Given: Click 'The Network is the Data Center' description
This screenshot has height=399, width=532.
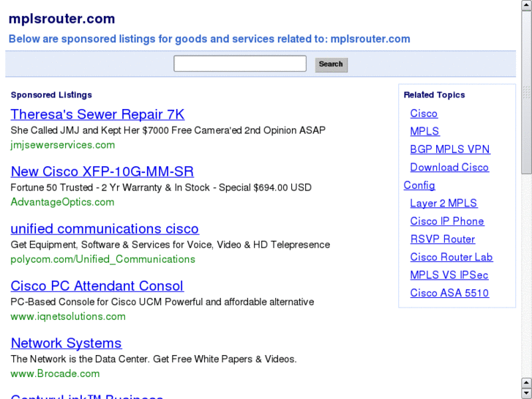Looking at the screenshot, I should (154, 359).
